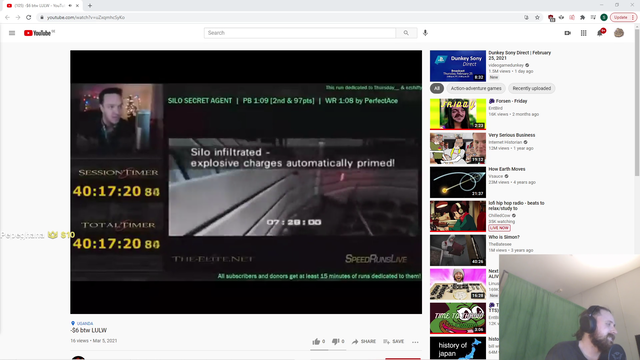Open the notifications bell
This screenshot has height=360, width=640.
pos(600,33)
